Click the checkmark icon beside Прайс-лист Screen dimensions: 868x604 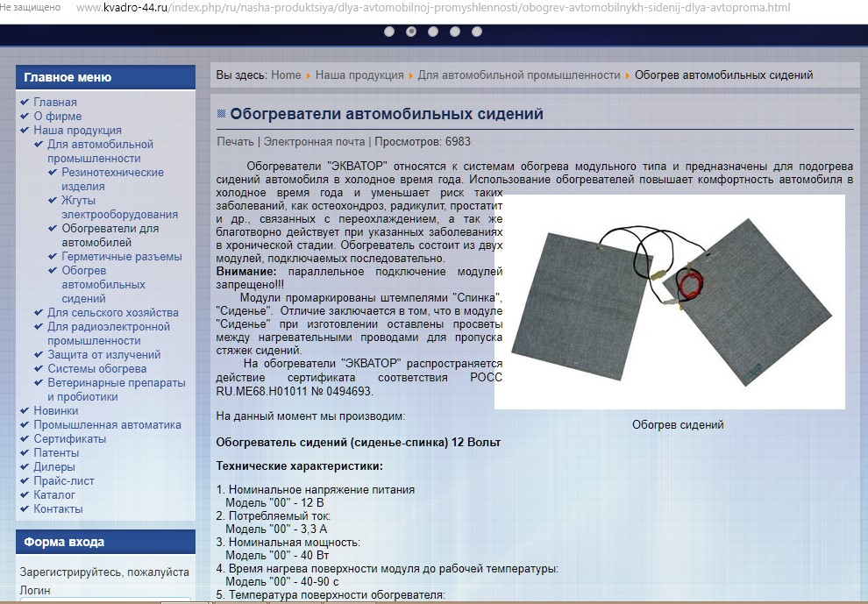coord(25,480)
